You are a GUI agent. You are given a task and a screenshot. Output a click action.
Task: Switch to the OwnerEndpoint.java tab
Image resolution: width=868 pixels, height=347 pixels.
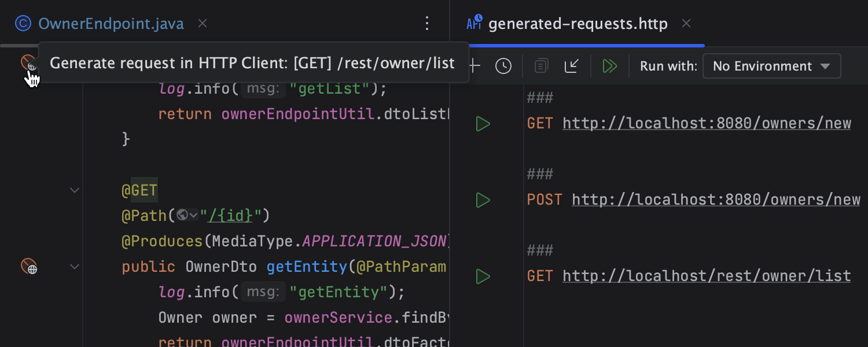(110, 24)
